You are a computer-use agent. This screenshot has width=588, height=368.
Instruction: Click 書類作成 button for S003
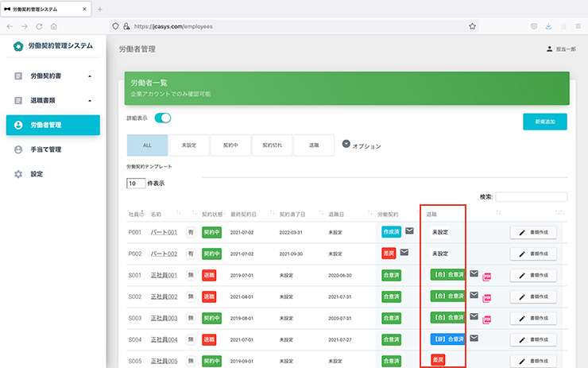click(x=533, y=318)
